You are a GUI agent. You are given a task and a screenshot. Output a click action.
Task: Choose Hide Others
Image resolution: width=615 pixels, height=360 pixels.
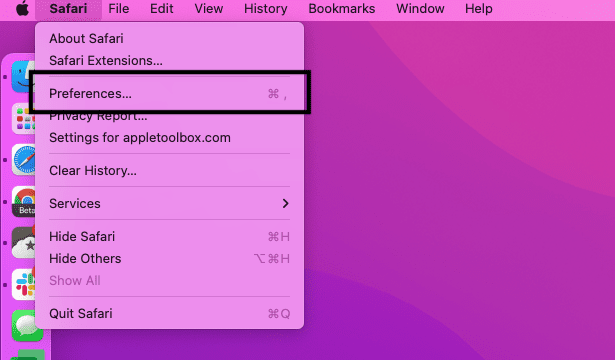click(x=169, y=258)
